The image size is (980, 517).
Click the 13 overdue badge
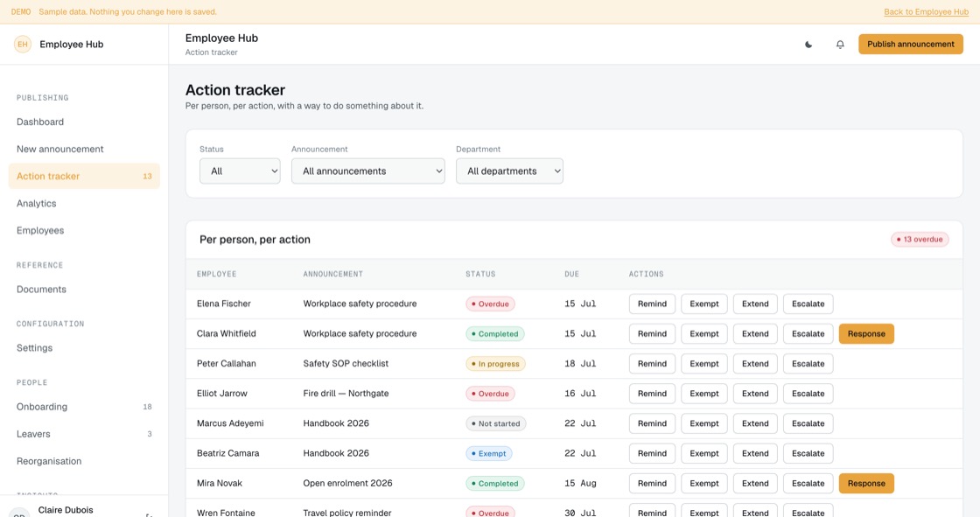pyautogui.click(x=920, y=240)
